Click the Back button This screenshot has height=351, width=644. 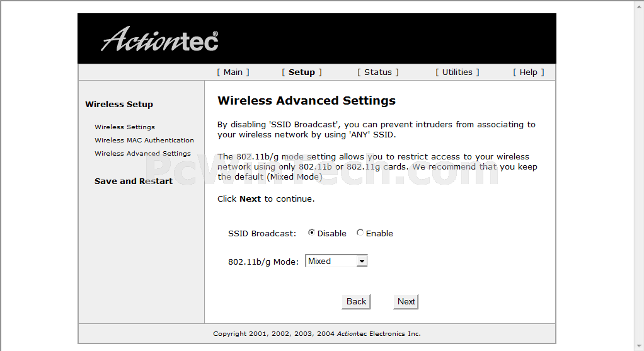coord(356,302)
